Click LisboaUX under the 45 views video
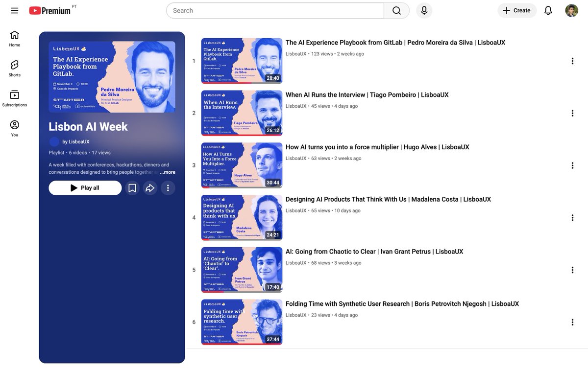This screenshot has height=369, width=588. tap(296, 106)
